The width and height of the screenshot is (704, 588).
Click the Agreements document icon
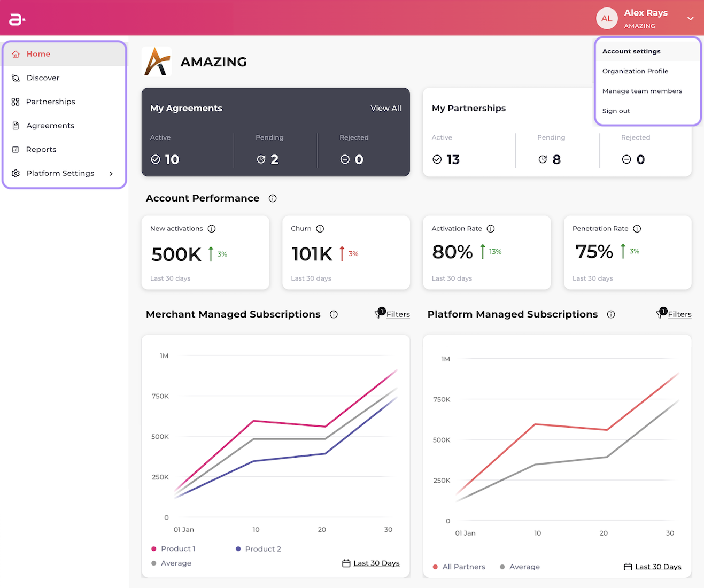pyautogui.click(x=16, y=126)
